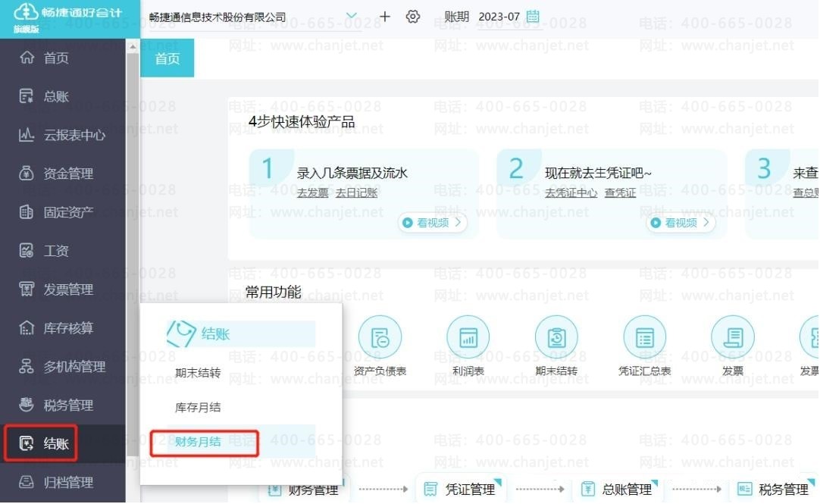Follow the 去发票 link in step 1
The width and height of the screenshot is (820, 504).
click(x=313, y=193)
